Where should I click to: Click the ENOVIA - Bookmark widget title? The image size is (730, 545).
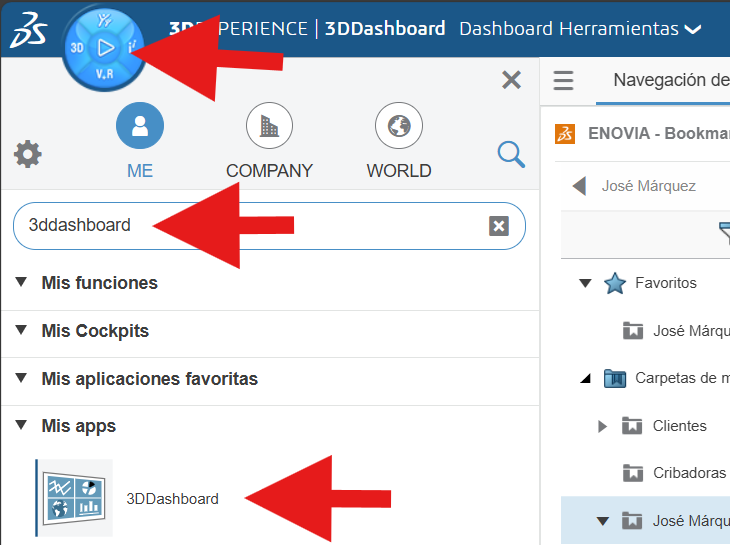pos(659,134)
